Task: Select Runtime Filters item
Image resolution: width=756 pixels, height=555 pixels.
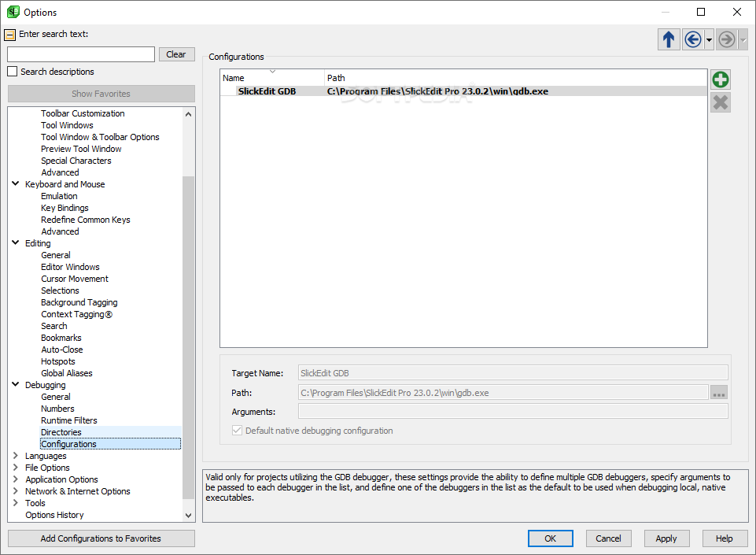Action: click(x=69, y=420)
